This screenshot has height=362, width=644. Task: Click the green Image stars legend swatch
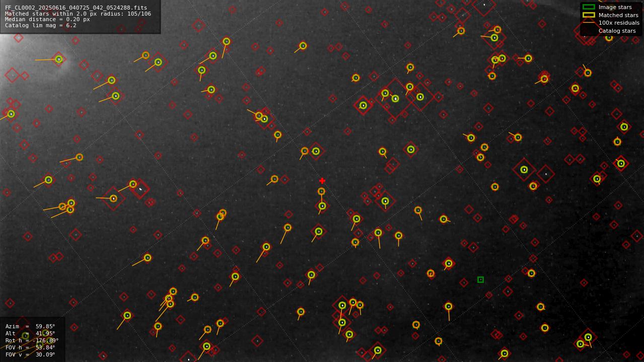tap(589, 7)
